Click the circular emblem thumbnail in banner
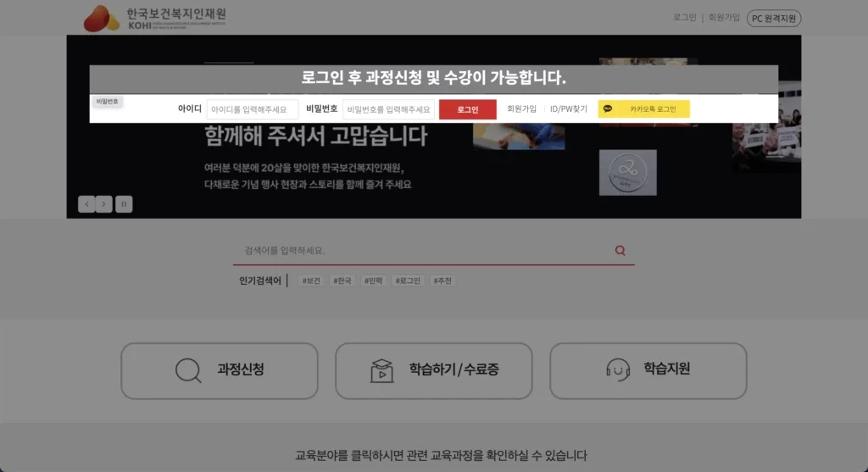This screenshot has width=868, height=472. [x=628, y=173]
